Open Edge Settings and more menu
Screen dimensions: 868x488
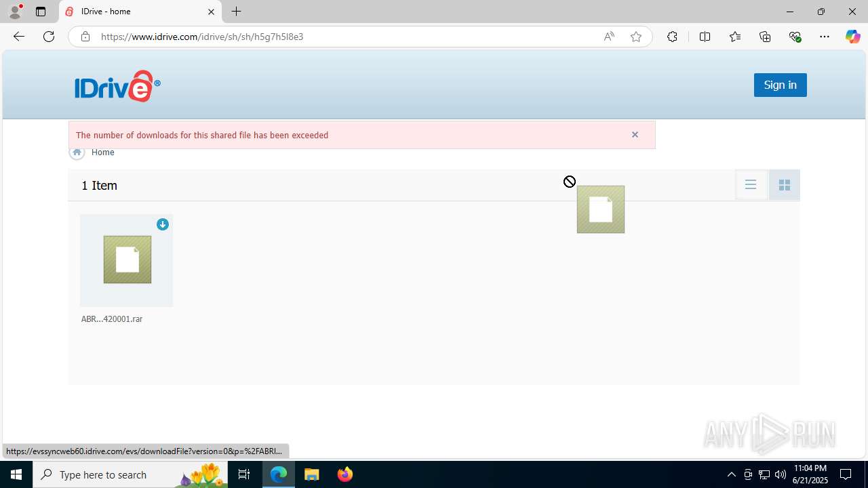click(x=825, y=37)
